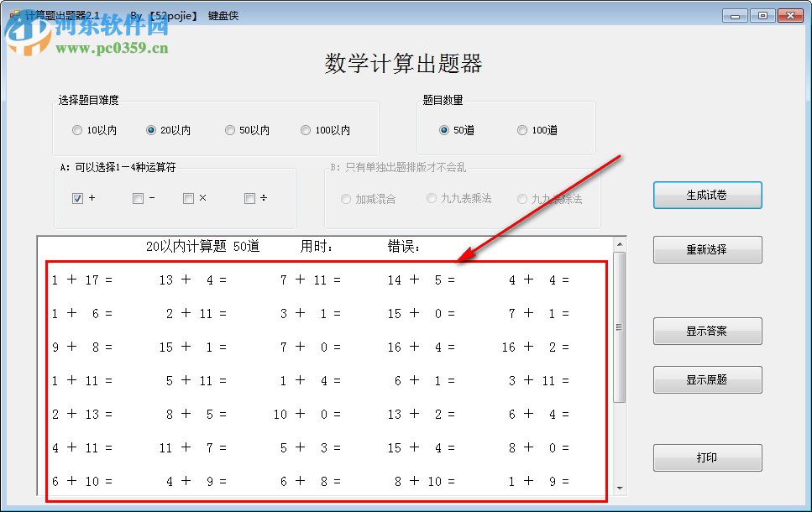Image resolution: width=812 pixels, height=512 pixels.
Task: Select the 50以内 difficulty option
Action: 230,129
